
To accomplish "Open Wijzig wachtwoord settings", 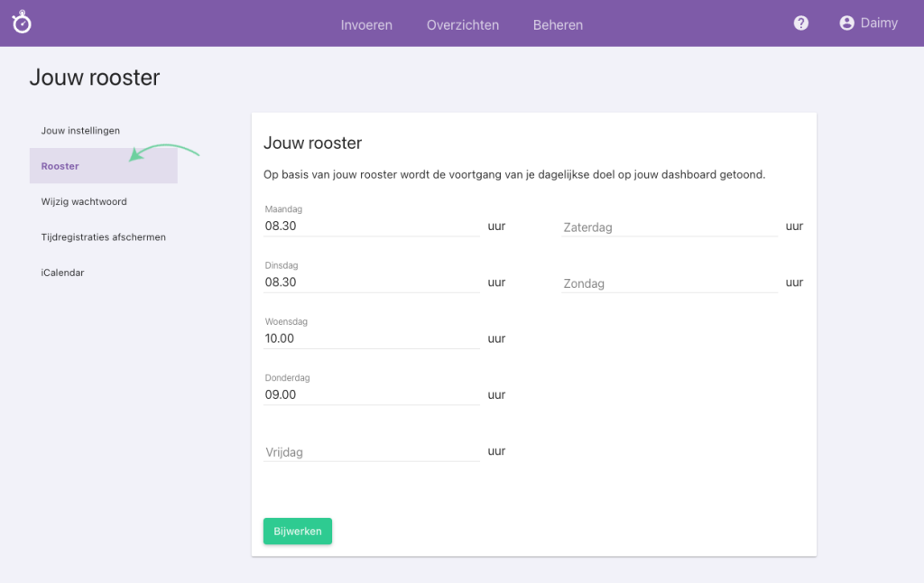I will tap(83, 201).
